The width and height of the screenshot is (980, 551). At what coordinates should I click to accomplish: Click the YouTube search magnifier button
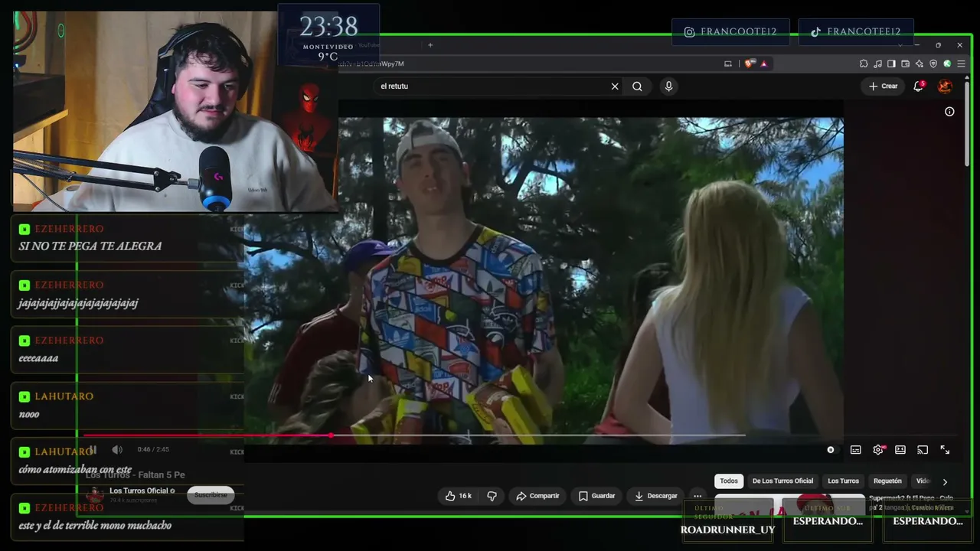pyautogui.click(x=637, y=86)
